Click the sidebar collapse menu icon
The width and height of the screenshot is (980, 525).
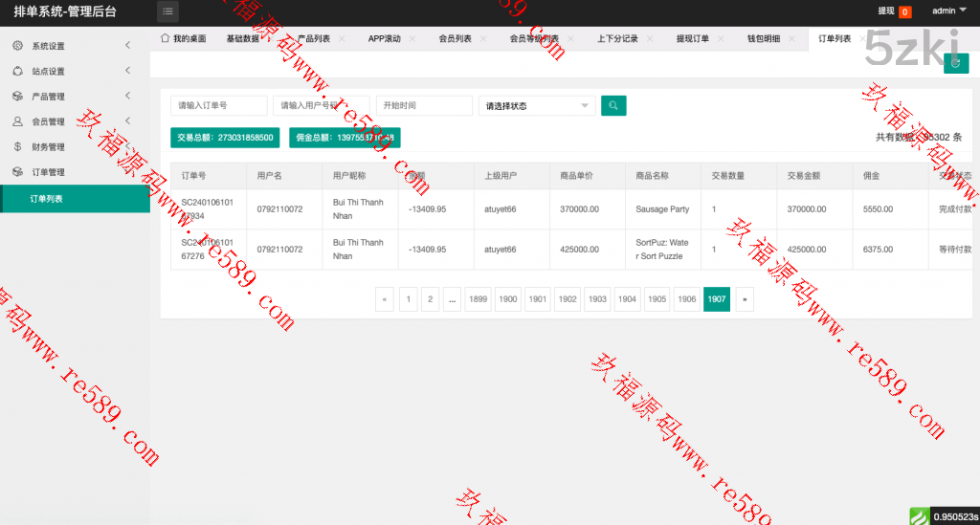[168, 11]
